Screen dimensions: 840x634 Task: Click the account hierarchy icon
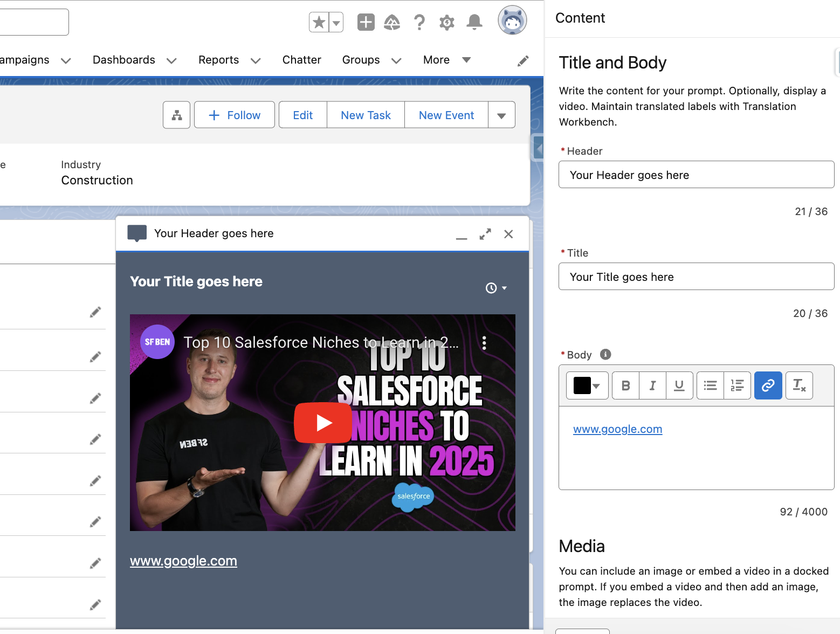point(176,115)
